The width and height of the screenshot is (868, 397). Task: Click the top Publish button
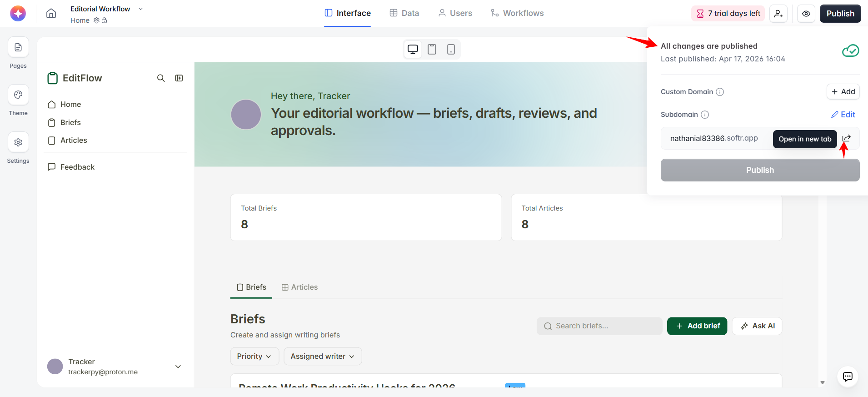840,14
